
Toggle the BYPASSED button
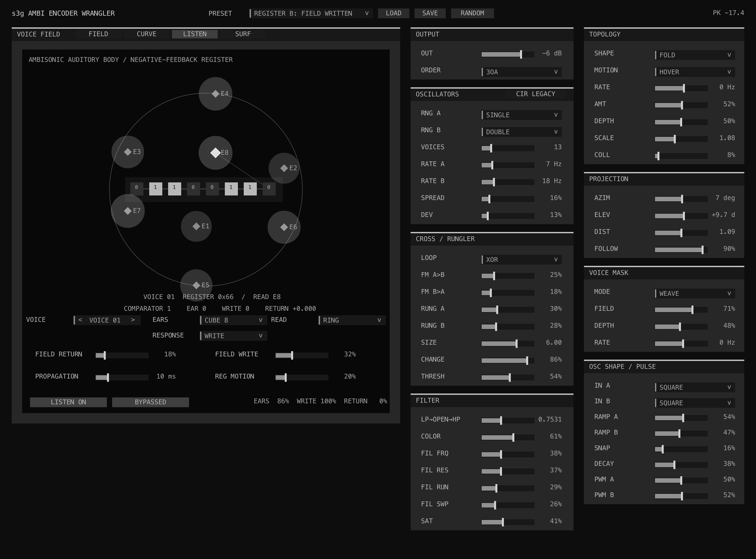(151, 402)
